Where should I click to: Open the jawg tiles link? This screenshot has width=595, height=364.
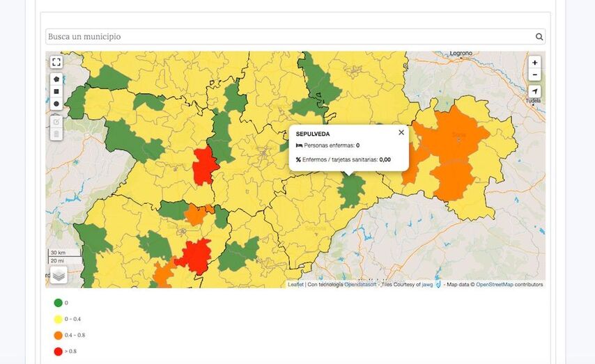pos(426,285)
